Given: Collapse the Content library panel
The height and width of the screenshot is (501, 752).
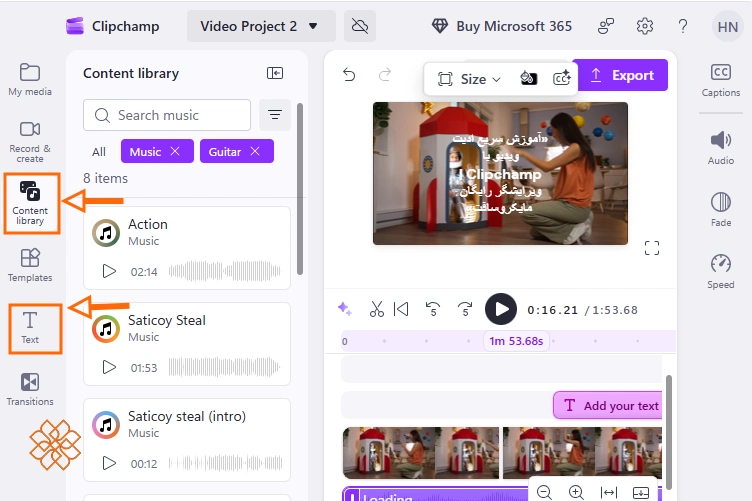Looking at the screenshot, I should point(275,73).
